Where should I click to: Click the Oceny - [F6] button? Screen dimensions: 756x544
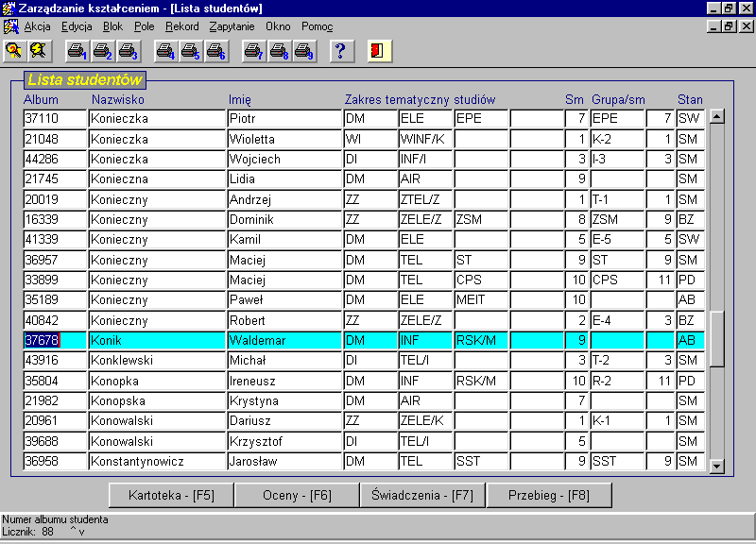pos(297,495)
